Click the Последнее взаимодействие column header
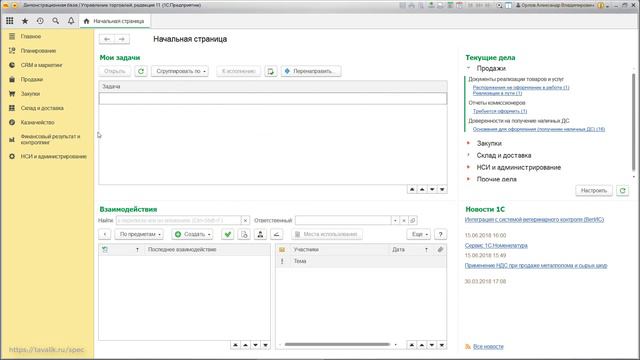Viewport: 640px width, 360px height. 182,249
